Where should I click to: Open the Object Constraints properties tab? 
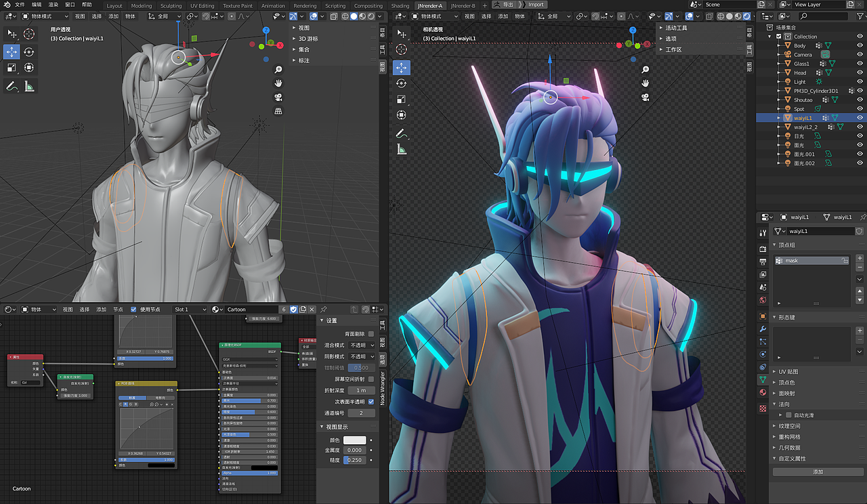coord(763,367)
